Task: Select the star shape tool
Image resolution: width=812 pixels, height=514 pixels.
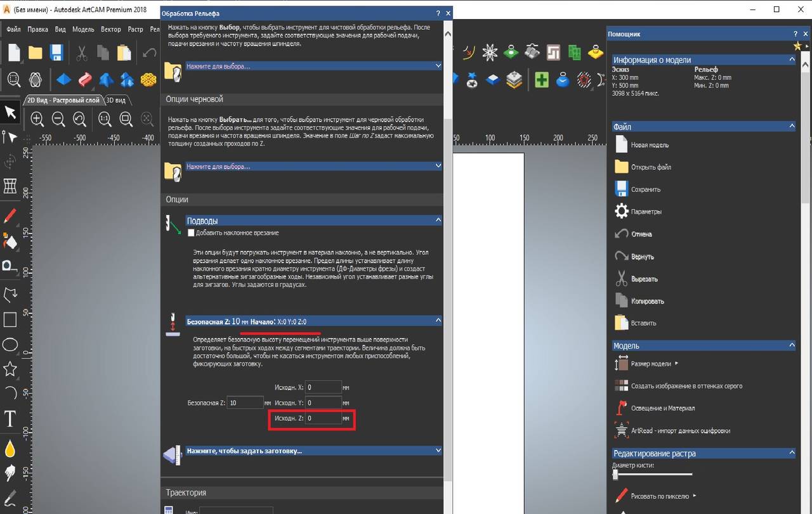Action: point(10,369)
